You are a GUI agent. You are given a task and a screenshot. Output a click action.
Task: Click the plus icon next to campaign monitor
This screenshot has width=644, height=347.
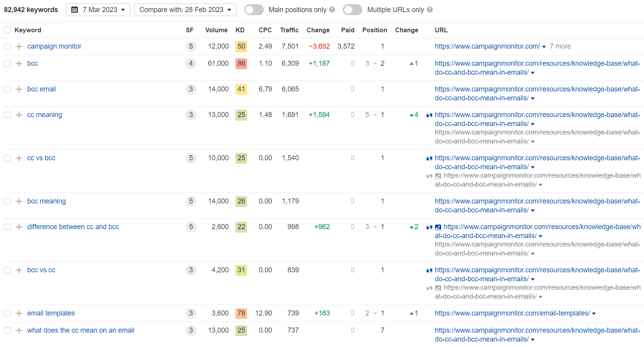[x=19, y=46]
